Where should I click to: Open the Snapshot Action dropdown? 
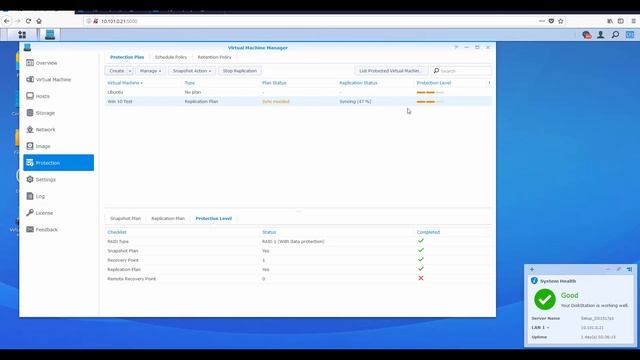[x=191, y=71]
